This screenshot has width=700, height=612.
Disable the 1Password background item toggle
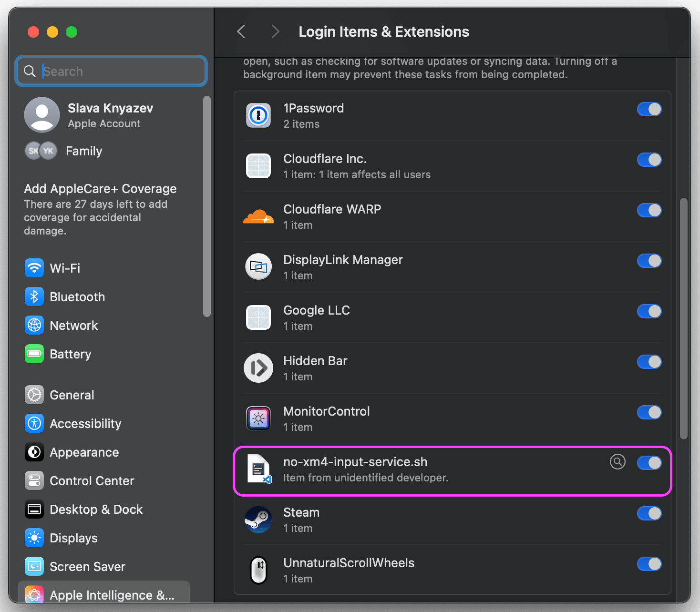click(649, 110)
